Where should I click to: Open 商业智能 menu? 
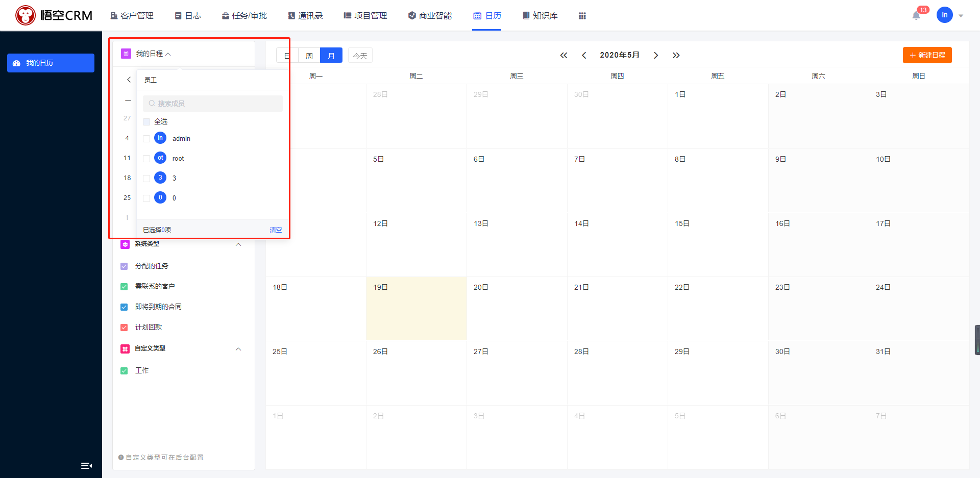pyautogui.click(x=430, y=16)
